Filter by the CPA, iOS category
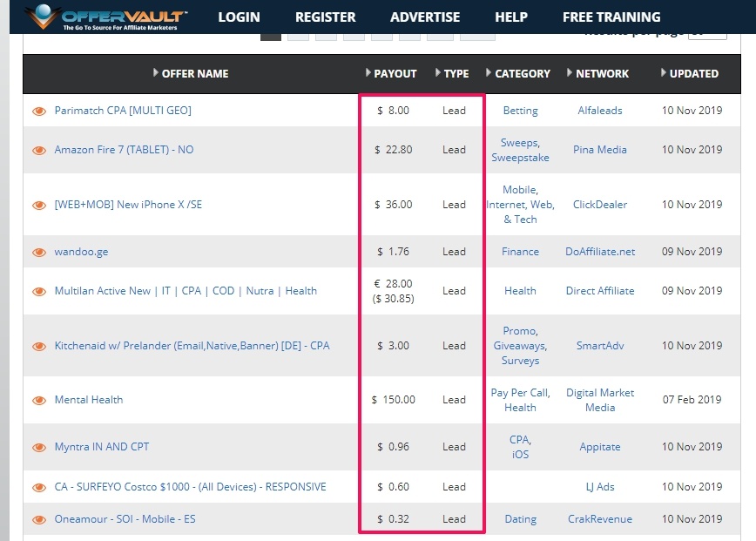 click(x=520, y=447)
